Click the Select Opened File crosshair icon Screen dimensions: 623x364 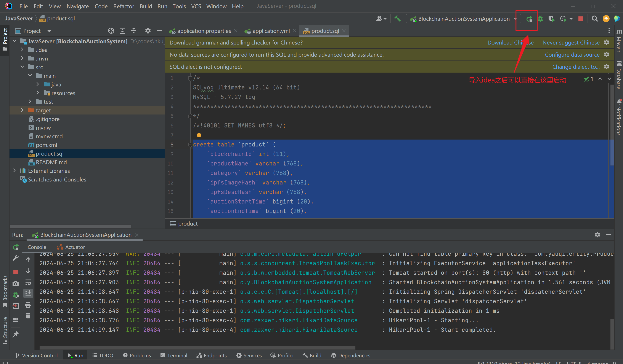click(111, 31)
